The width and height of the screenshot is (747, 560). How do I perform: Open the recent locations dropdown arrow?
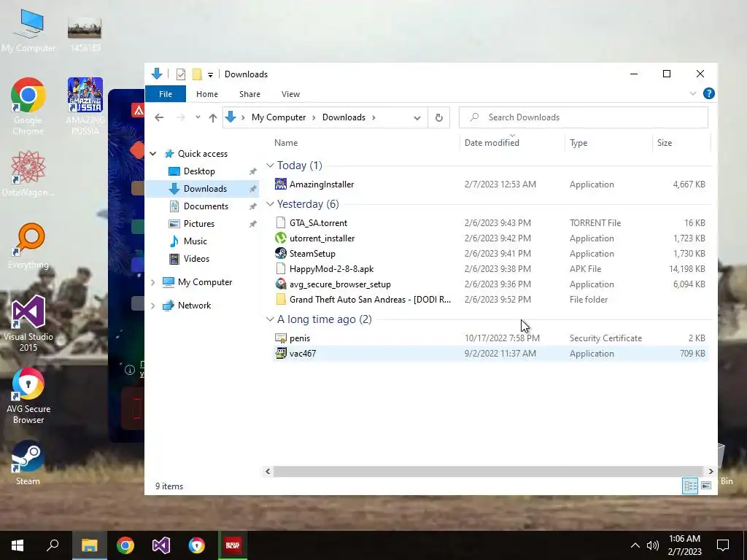click(x=198, y=117)
